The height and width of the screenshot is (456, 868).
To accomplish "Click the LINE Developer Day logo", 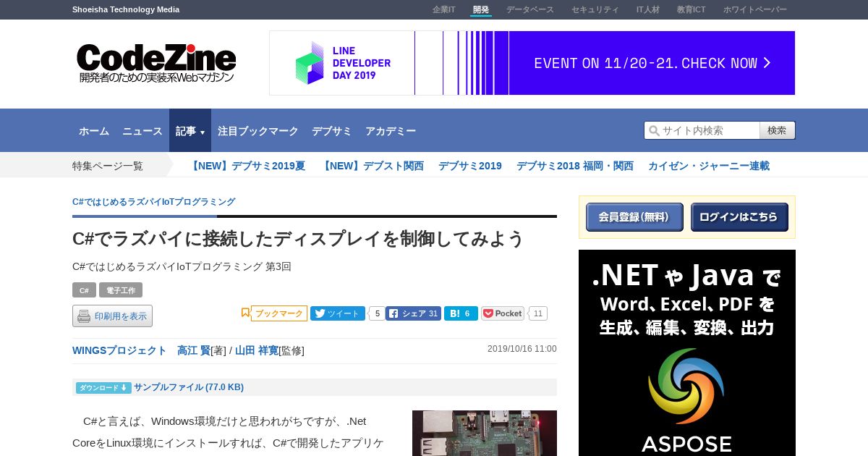I will (342, 63).
